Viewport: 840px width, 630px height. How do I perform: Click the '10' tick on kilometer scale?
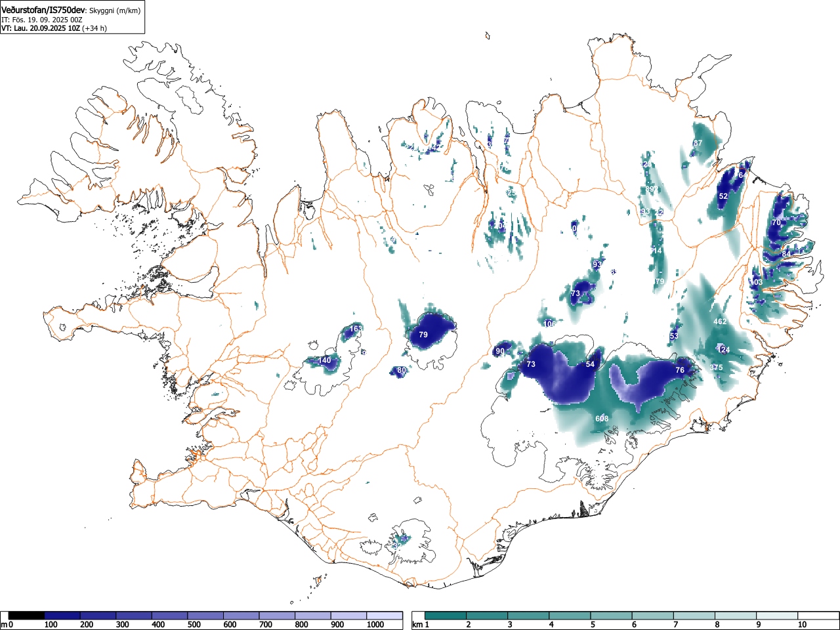(802, 625)
